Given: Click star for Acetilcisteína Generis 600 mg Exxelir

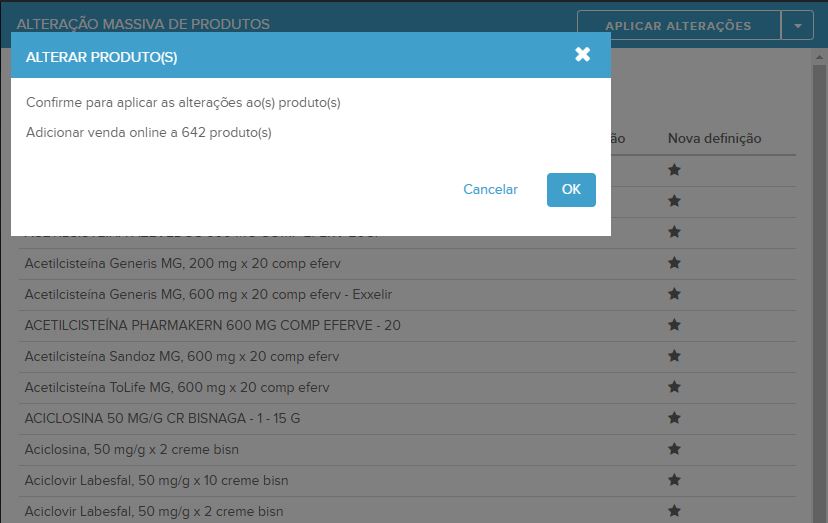Looking at the screenshot, I should [x=674, y=294].
